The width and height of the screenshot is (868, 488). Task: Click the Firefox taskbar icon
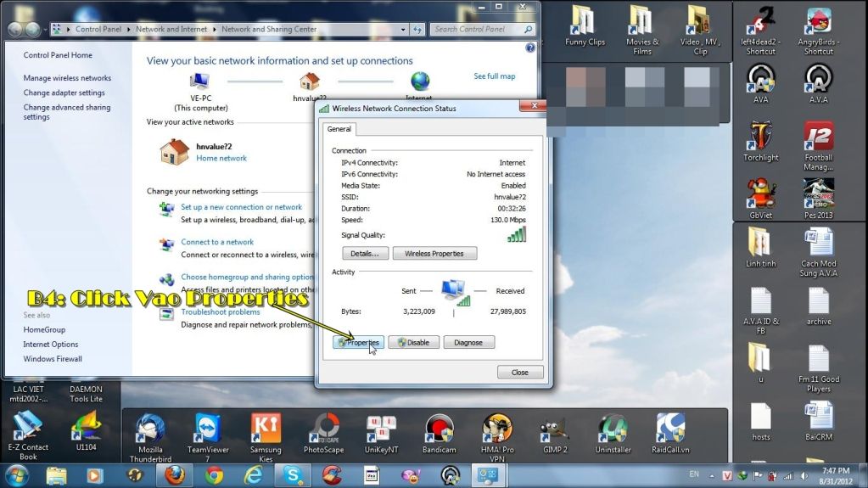click(175, 474)
